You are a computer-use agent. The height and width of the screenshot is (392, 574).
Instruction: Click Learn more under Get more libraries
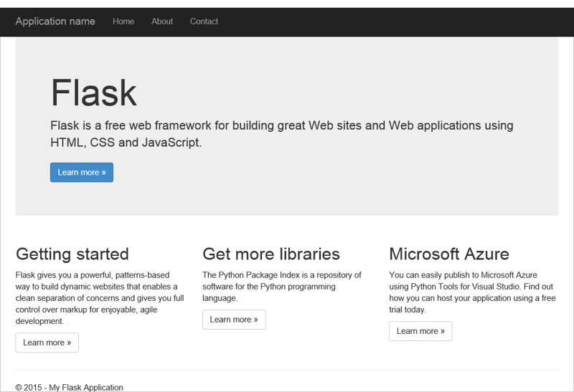pyautogui.click(x=234, y=320)
